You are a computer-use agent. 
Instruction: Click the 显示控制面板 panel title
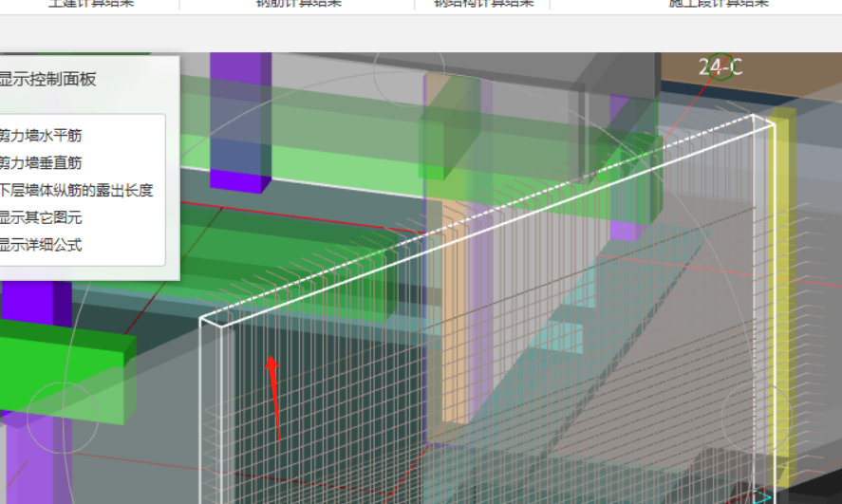click(47, 80)
